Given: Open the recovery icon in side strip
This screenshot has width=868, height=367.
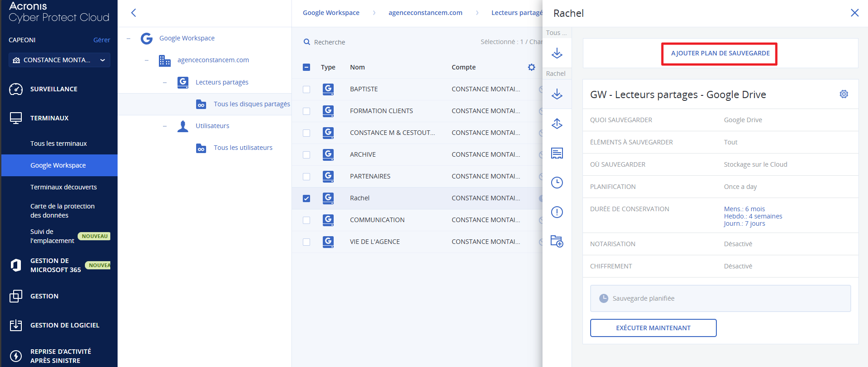Looking at the screenshot, I should tap(557, 124).
